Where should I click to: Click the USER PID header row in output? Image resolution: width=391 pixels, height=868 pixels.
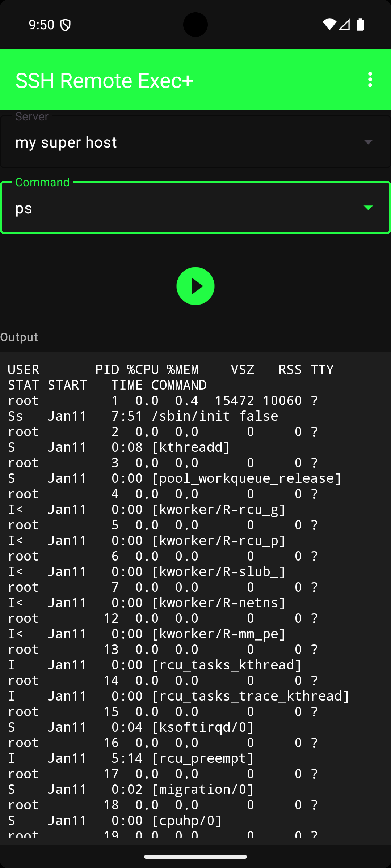tap(170, 369)
